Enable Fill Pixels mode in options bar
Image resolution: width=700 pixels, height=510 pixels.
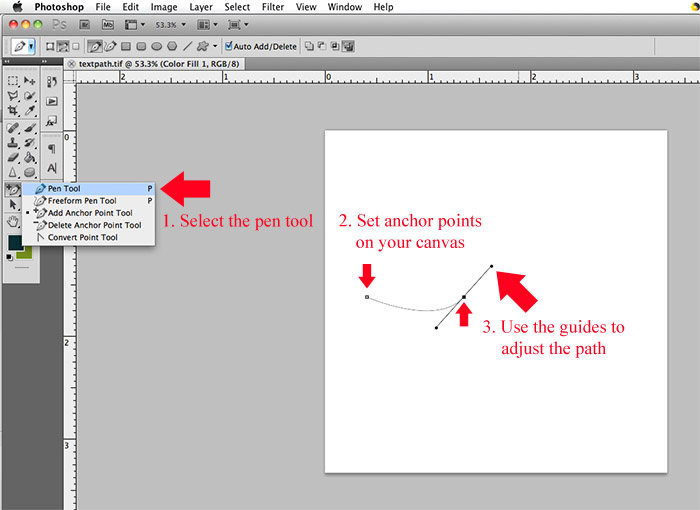click(76, 46)
